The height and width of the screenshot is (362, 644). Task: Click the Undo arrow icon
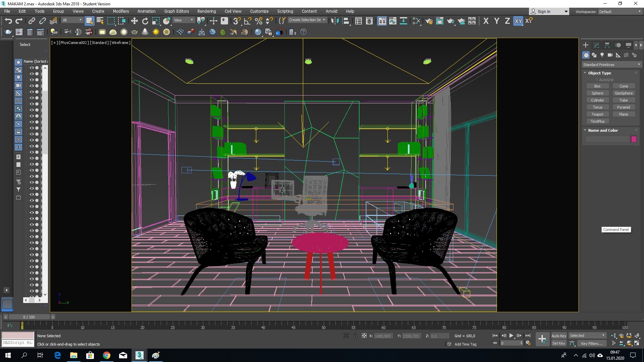[8, 21]
